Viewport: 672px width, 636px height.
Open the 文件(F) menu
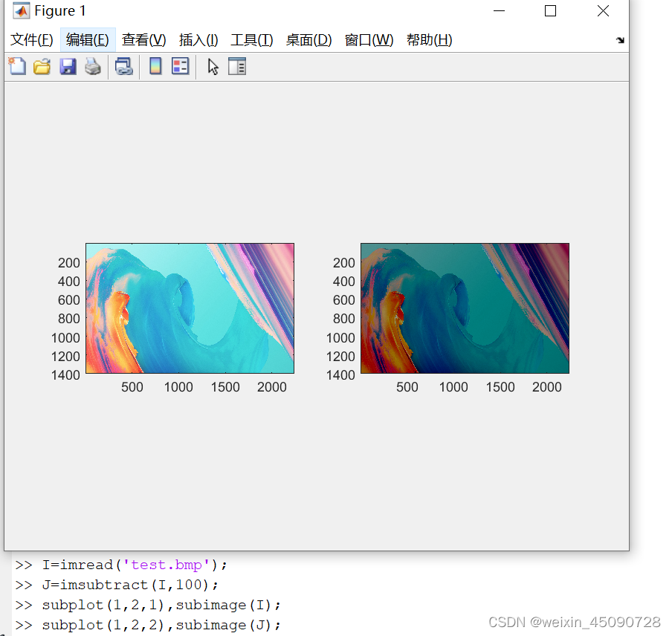point(32,40)
